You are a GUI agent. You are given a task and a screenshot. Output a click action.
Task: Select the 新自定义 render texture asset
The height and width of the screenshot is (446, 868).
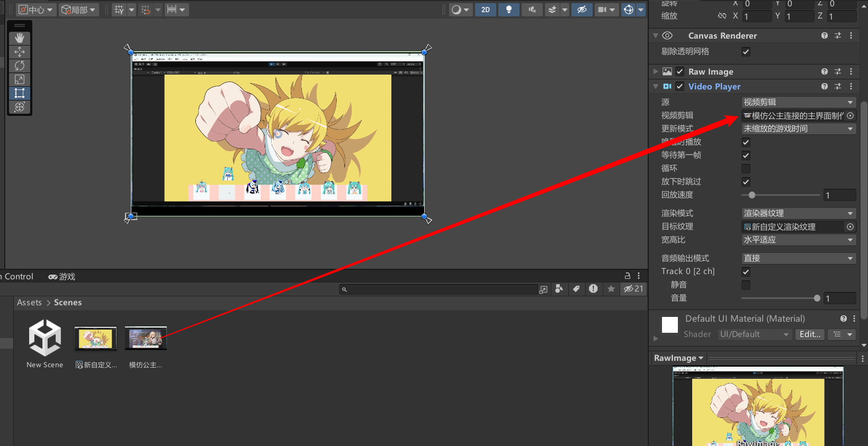click(96, 348)
